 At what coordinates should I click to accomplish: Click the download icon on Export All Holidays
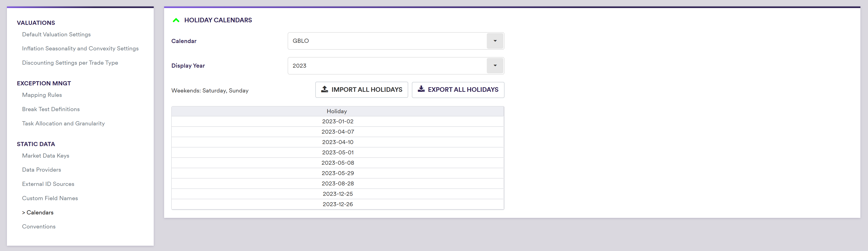click(421, 89)
